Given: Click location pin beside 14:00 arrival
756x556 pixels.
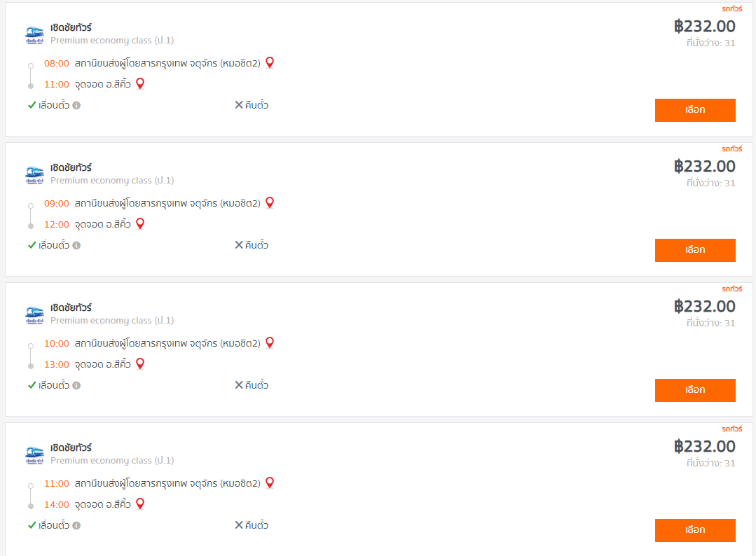Looking at the screenshot, I should [x=140, y=504].
